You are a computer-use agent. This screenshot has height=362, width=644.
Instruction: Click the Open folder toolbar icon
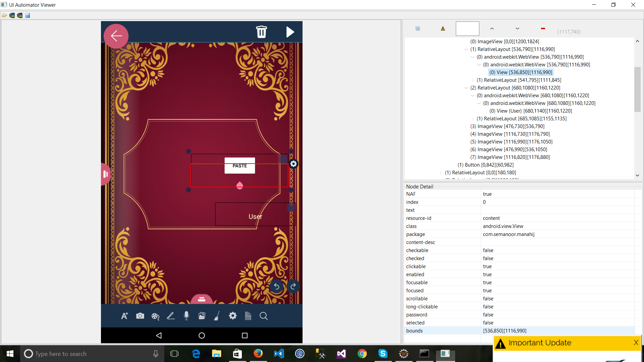tap(4, 15)
